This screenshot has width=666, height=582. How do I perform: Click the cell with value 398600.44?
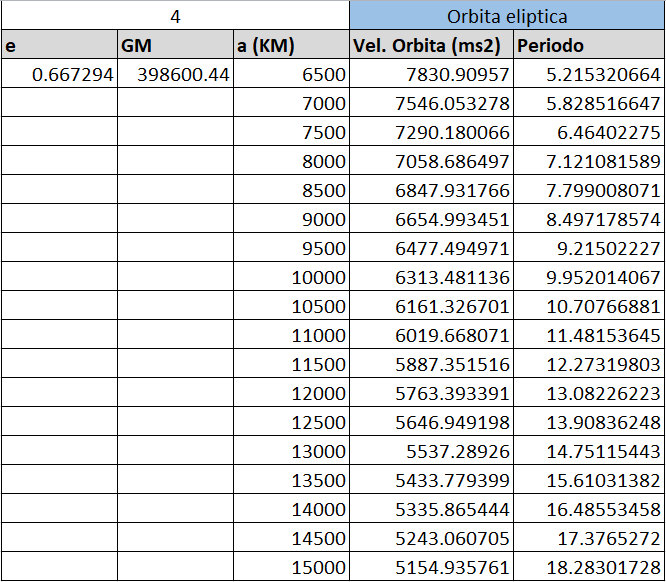click(x=175, y=73)
